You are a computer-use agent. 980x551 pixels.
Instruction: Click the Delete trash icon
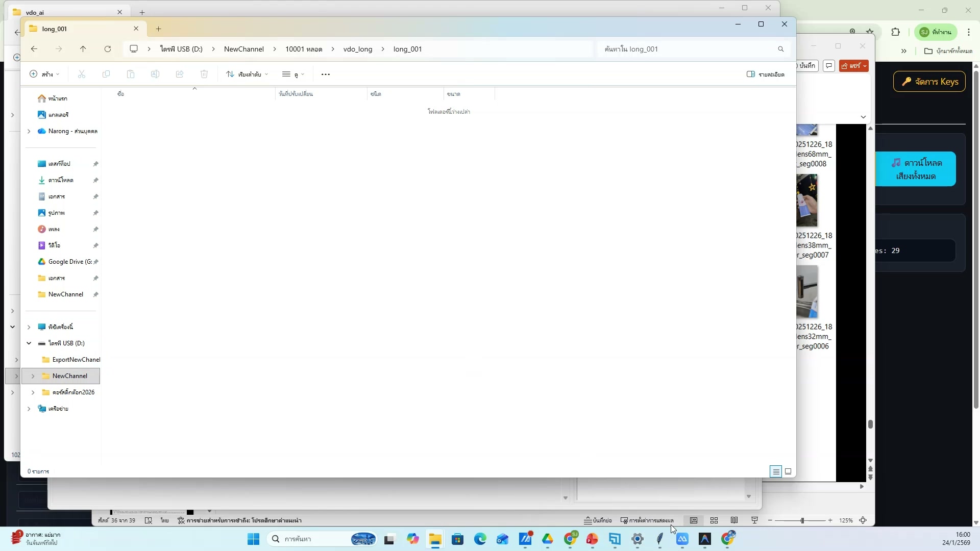click(204, 74)
